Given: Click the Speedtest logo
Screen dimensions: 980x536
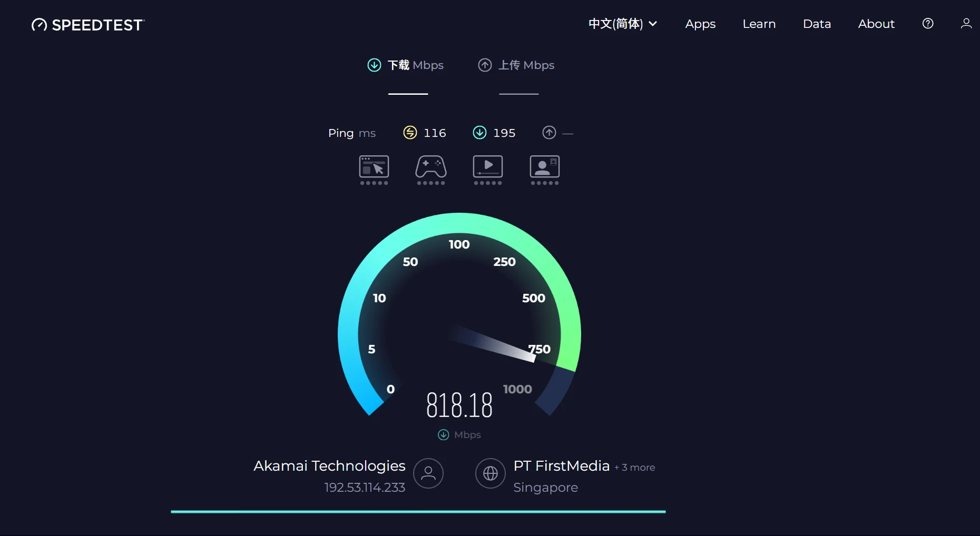Looking at the screenshot, I should pos(88,25).
